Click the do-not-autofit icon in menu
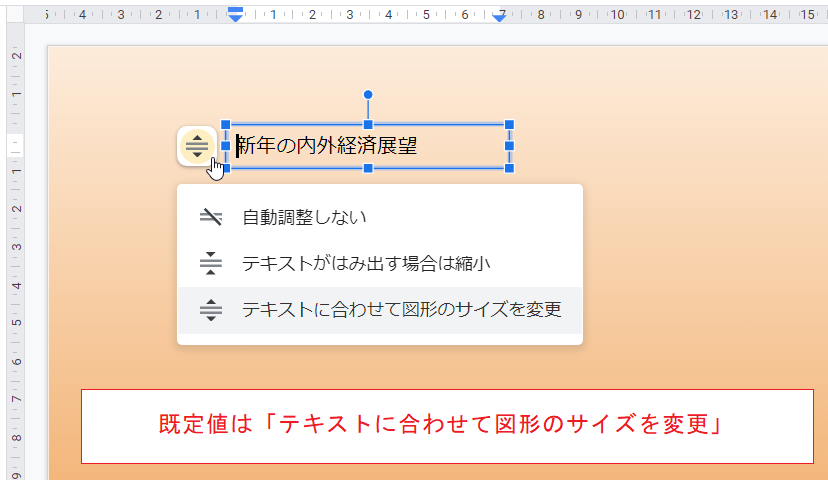The height and width of the screenshot is (480, 828). pyautogui.click(x=211, y=218)
